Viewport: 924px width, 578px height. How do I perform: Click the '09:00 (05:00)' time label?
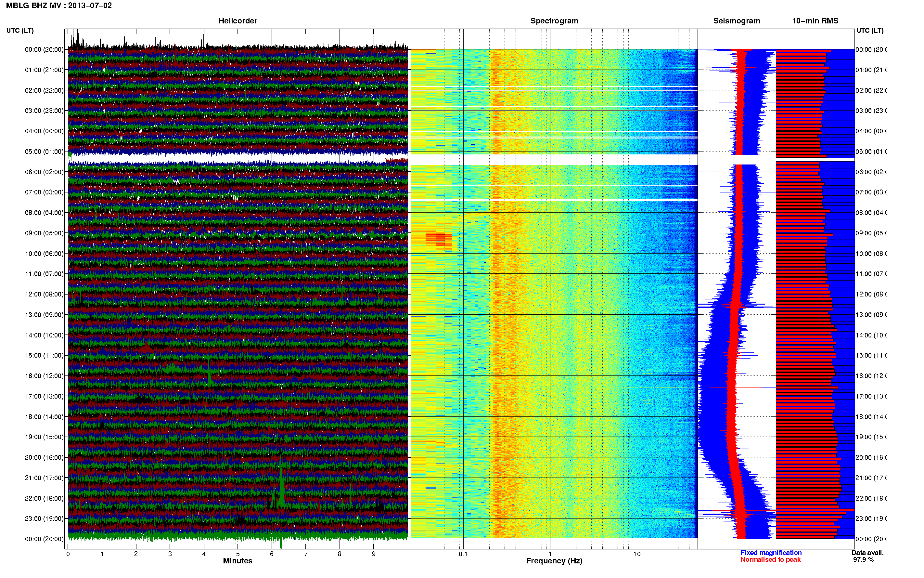[44, 233]
